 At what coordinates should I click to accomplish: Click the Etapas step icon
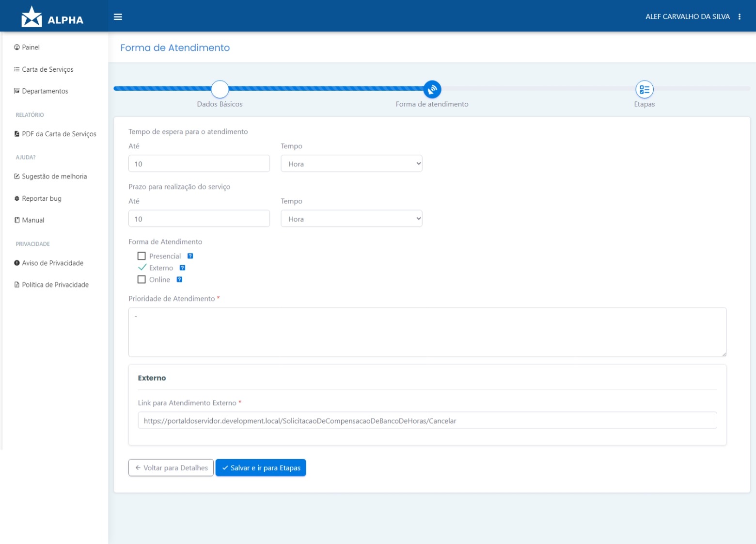click(645, 89)
